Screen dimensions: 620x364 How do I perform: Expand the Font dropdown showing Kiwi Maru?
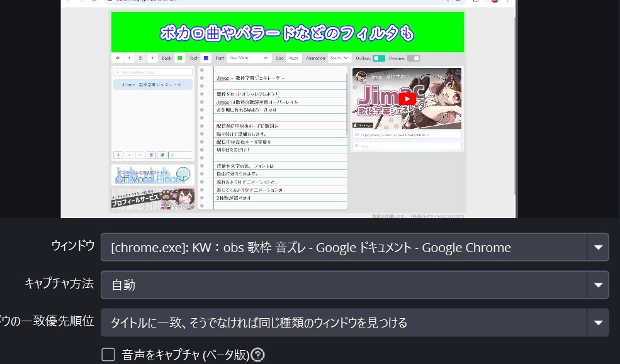coord(249,58)
